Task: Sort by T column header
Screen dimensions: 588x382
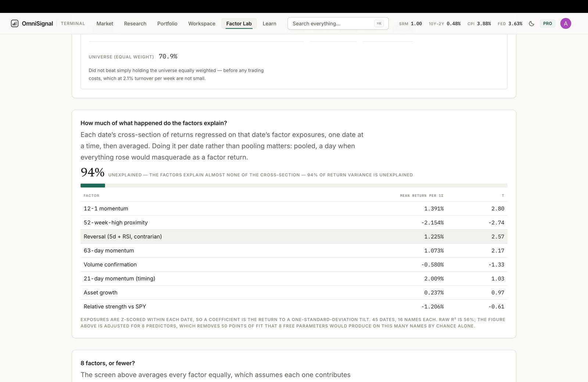Action: click(503, 196)
